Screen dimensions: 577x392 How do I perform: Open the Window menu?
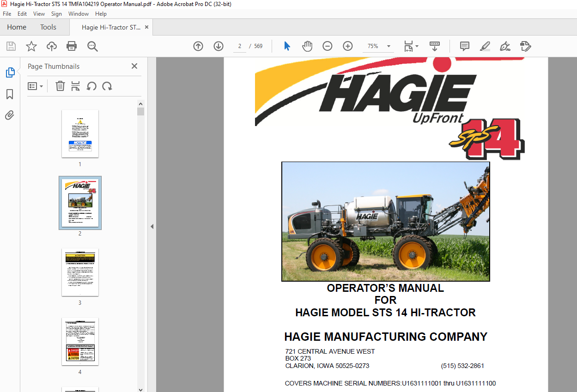click(79, 14)
